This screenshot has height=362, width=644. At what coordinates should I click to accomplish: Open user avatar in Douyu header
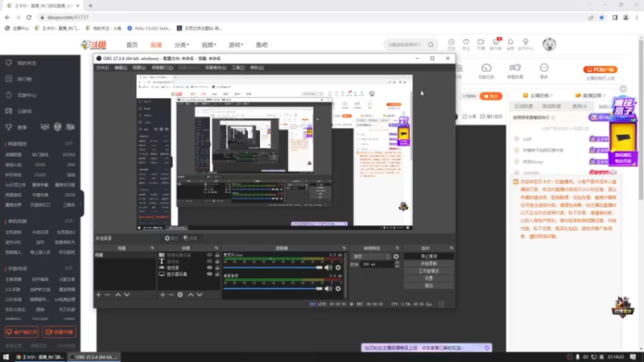coord(549,44)
